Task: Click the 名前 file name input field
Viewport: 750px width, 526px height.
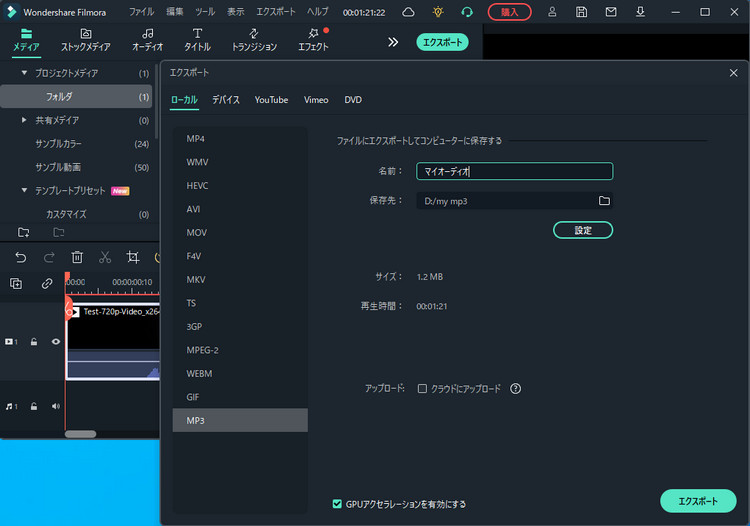Action: [515, 171]
